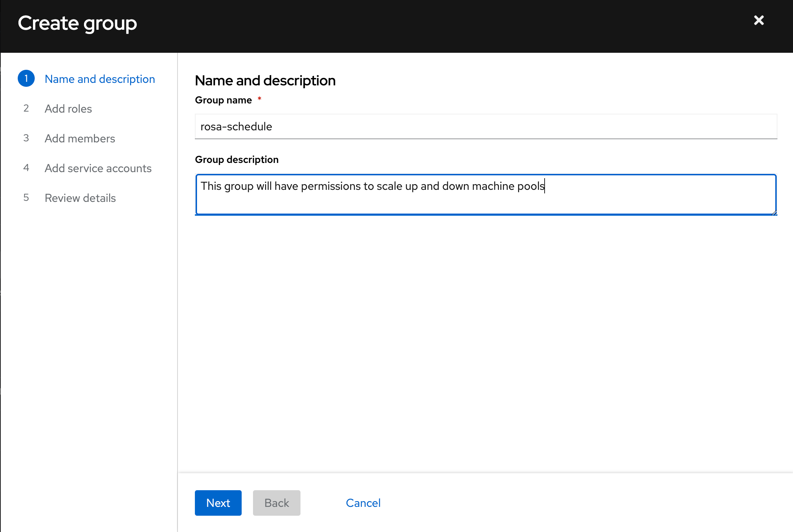
Task: Open the Add members step
Action: click(x=80, y=138)
